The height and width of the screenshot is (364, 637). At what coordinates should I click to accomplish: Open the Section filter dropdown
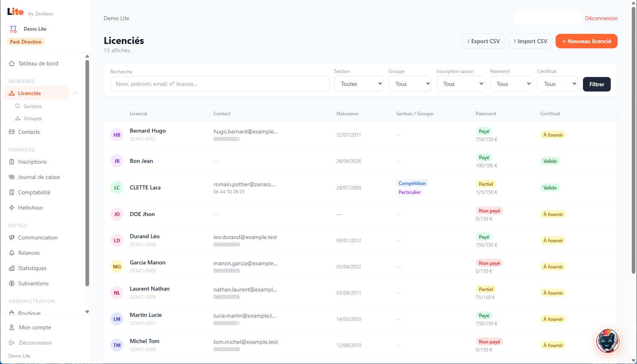[x=359, y=84]
